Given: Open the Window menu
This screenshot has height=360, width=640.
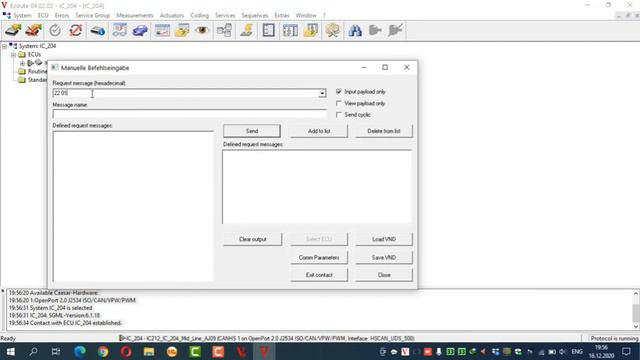Looking at the screenshot, I should (x=306, y=16).
